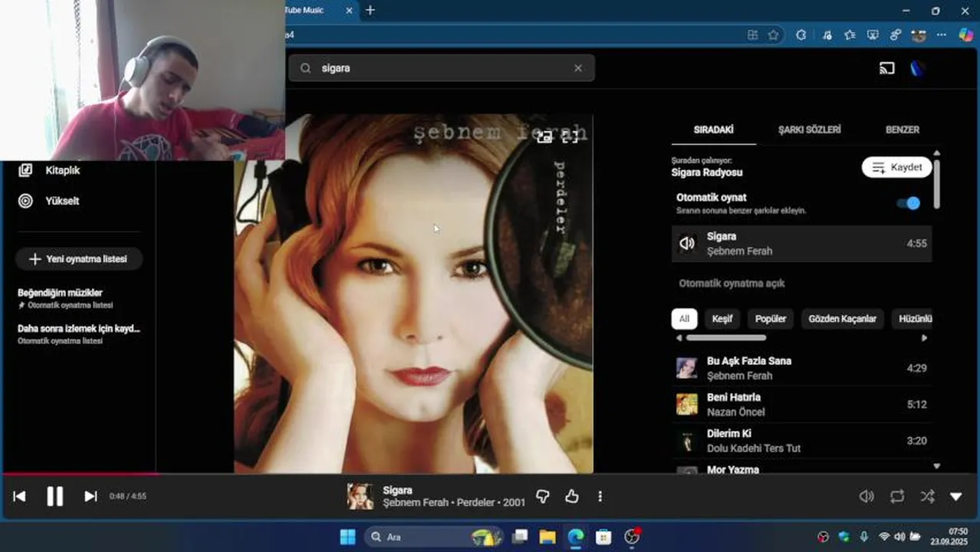980x552 pixels.
Task: Click the magnifier icon in search box
Action: click(305, 68)
